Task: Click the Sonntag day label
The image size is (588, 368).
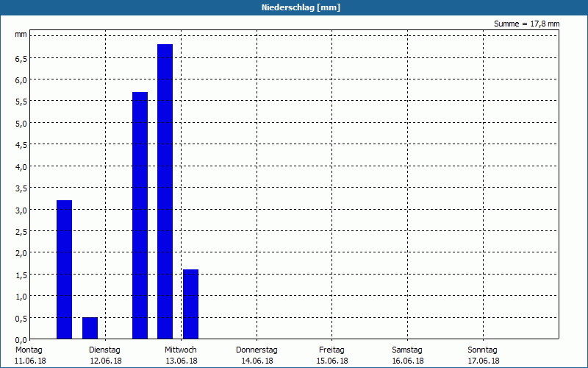Action: coord(482,350)
